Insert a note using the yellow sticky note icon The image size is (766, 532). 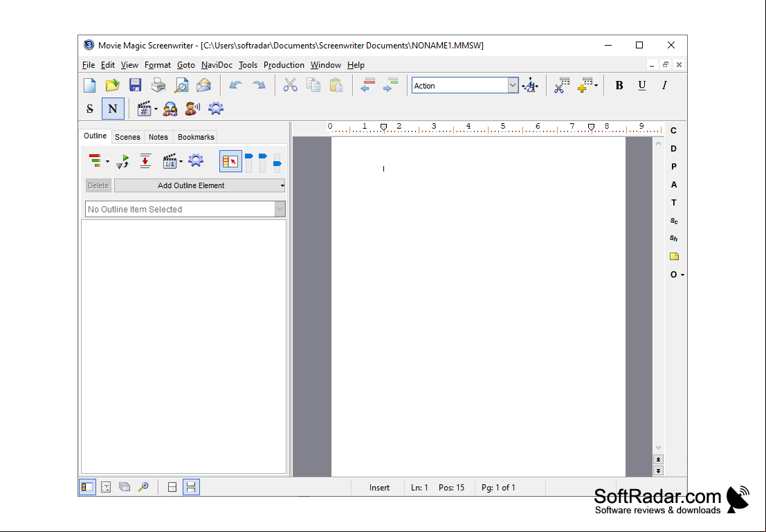click(x=674, y=257)
